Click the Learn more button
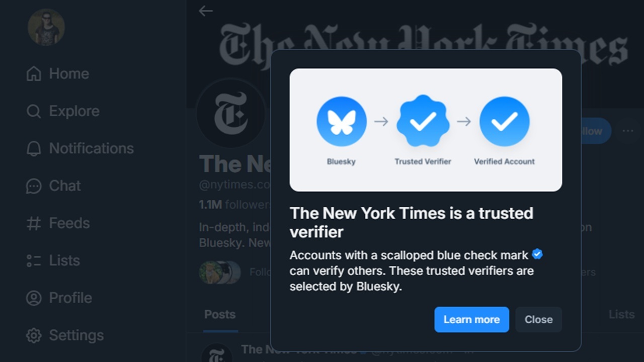 click(471, 319)
